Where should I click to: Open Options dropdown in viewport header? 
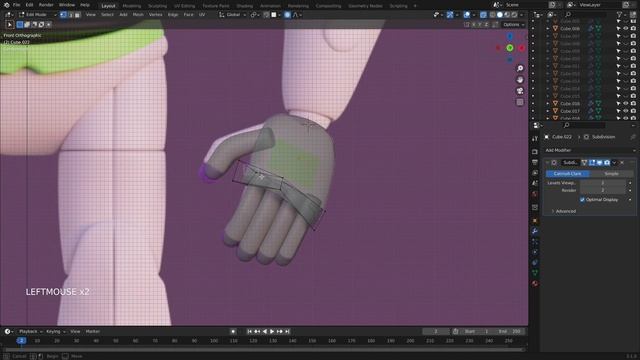[x=513, y=24]
